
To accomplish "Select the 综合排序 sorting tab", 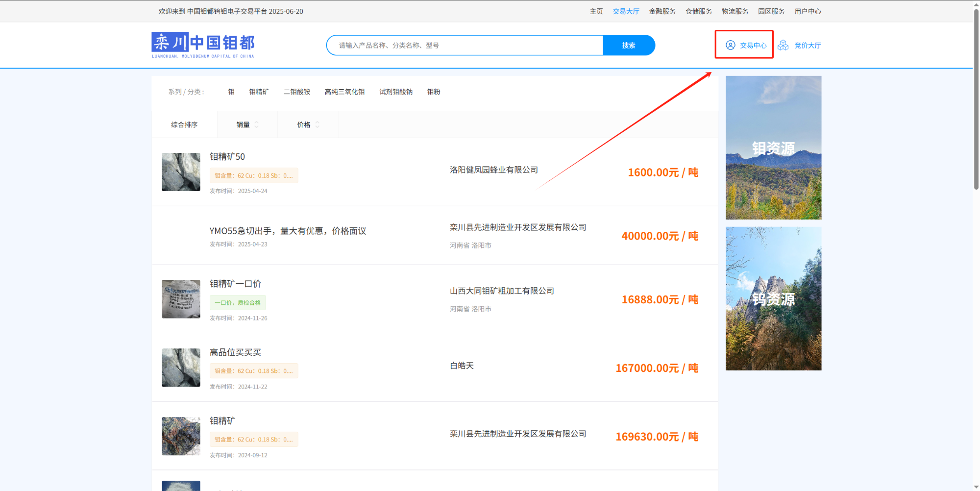I will 184,125.
